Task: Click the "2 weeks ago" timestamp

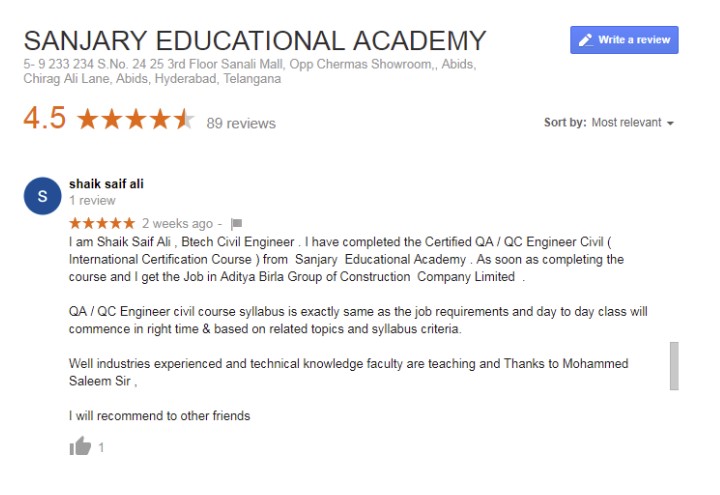Action: (x=177, y=223)
